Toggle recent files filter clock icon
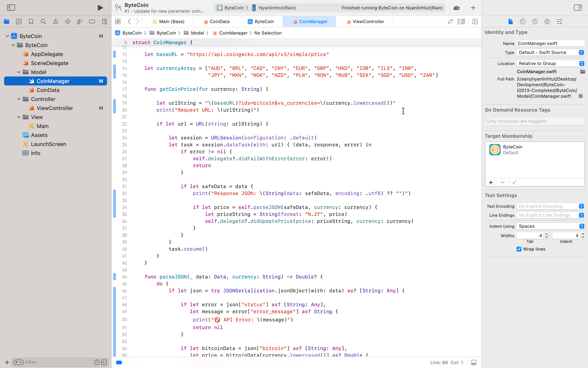This screenshot has width=588, height=368. point(97,362)
